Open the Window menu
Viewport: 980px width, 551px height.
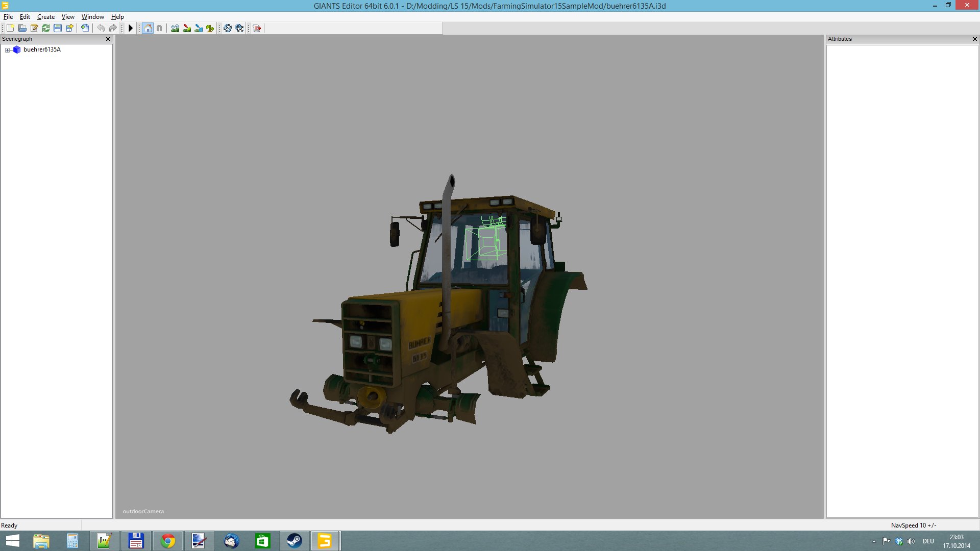(x=93, y=17)
